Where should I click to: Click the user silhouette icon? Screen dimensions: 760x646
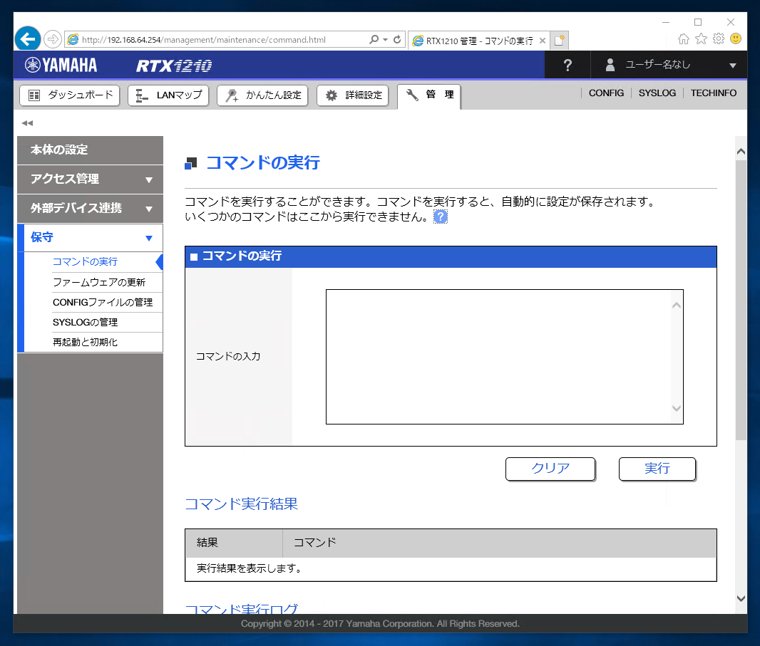[x=610, y=65]
